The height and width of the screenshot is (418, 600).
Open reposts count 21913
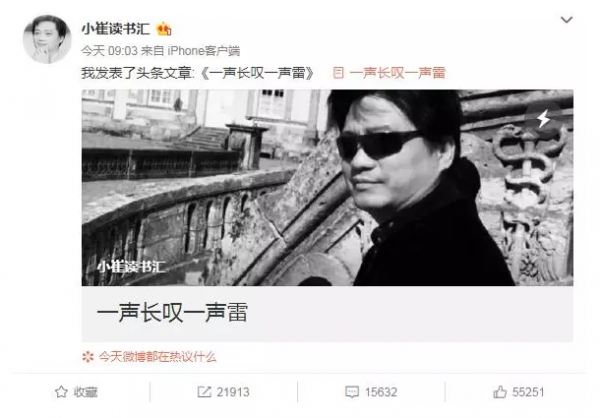pos(233,392)
